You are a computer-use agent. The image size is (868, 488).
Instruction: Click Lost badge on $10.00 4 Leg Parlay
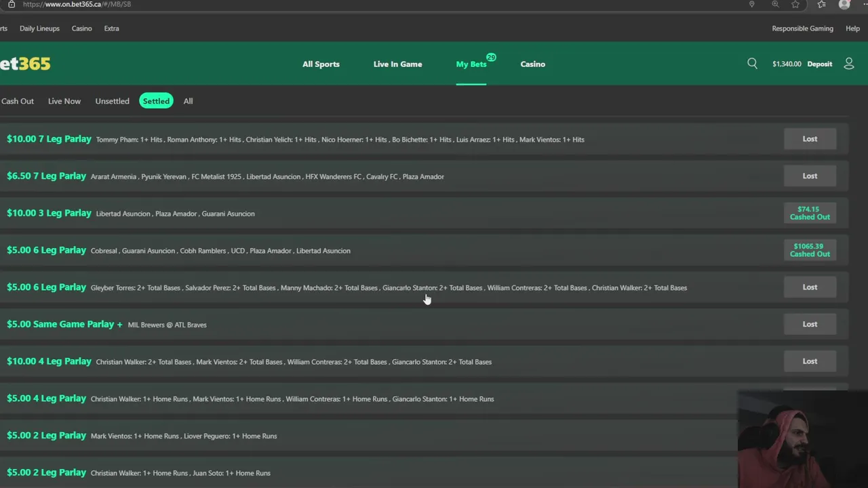(810, 361)
